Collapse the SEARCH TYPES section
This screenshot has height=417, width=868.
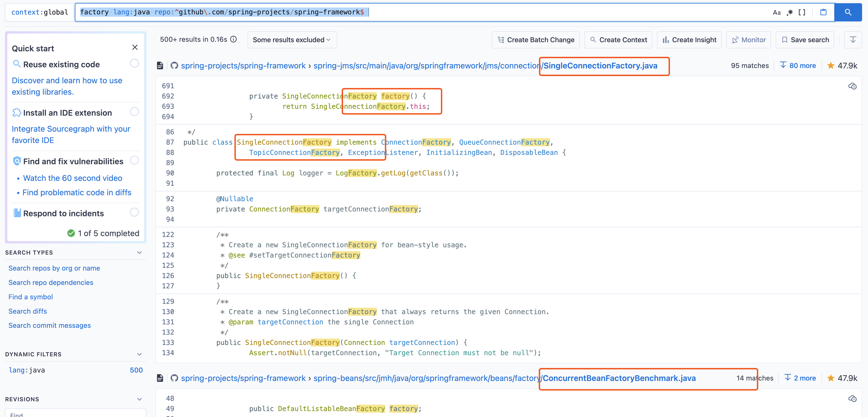(x=139, y=253)
